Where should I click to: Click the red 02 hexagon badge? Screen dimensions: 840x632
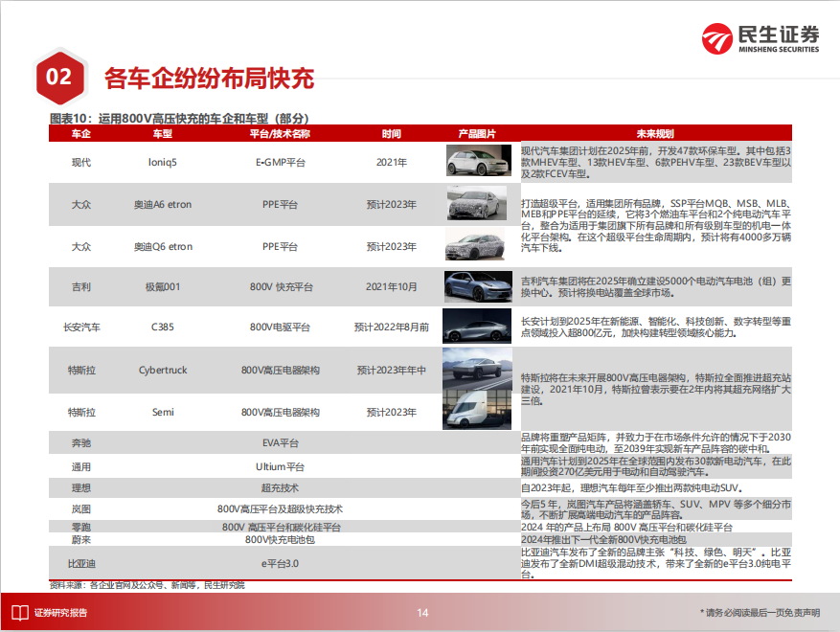point(59,78)
